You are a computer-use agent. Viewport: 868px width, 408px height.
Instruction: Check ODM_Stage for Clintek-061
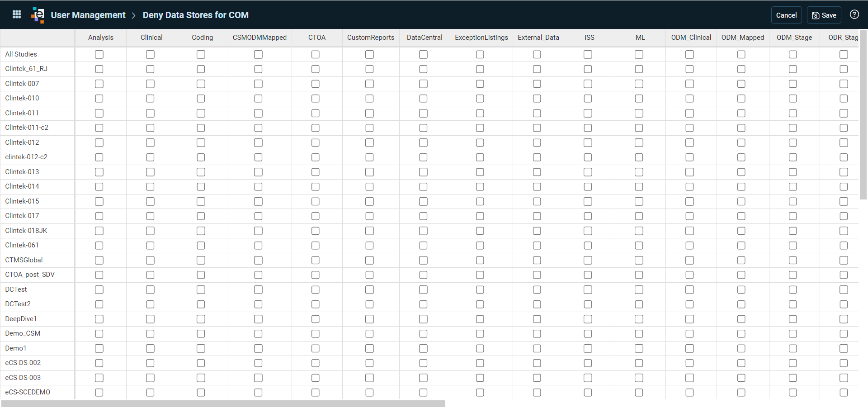pyautogui.click(x=793, y=246)
